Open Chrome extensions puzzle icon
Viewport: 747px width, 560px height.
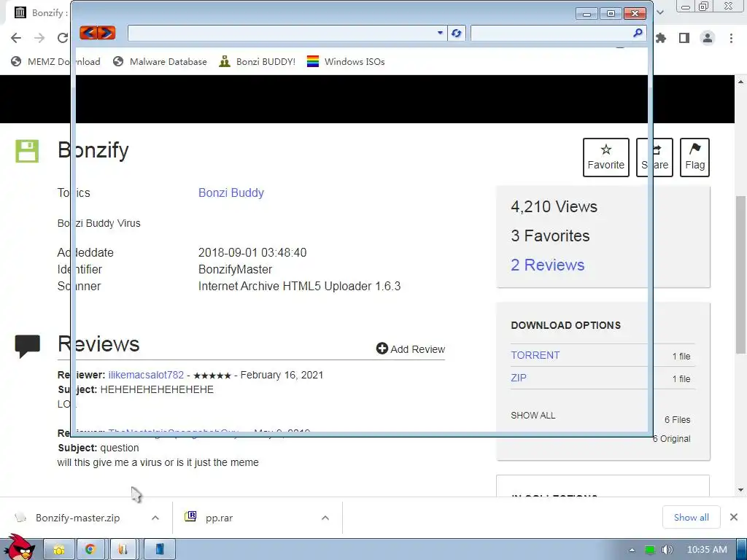click(661, 38)
